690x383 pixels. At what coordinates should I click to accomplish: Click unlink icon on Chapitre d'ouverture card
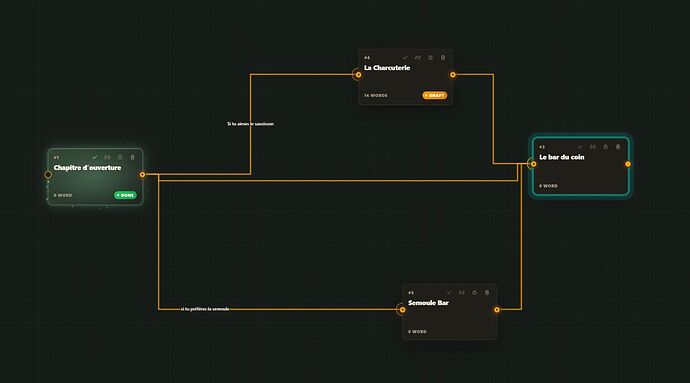pyautogui.click(x=107, y=157)
